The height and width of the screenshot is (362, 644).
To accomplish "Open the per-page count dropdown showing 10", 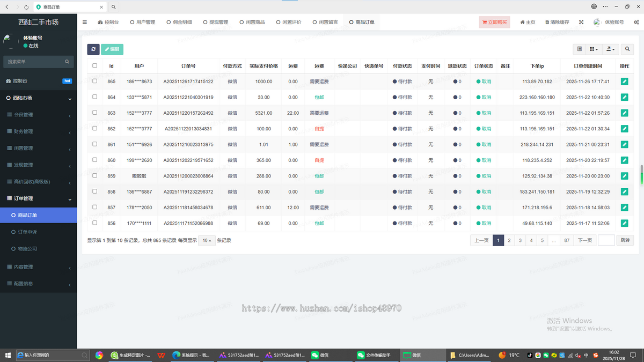I will tap(207, 240).
